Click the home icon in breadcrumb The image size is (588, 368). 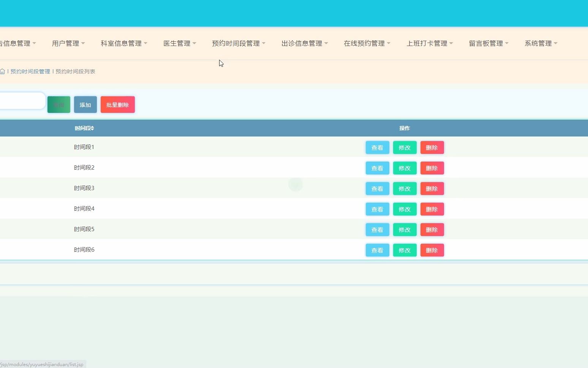pyautogui.click(x=2, y=71)
